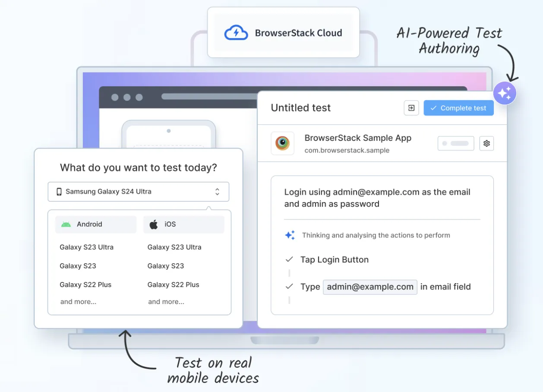Screen dimensions: 543x392
Task: Click the up-down chevron in device selector
Action: [217, 192]
